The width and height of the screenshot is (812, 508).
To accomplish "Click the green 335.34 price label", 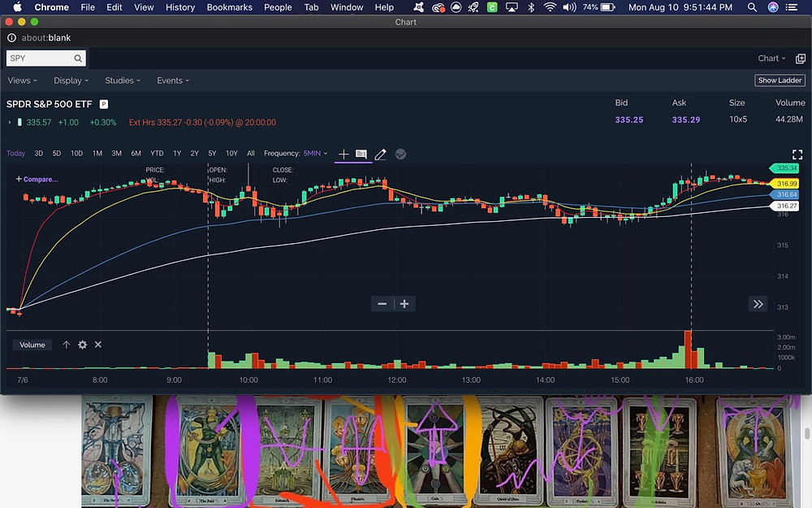I will tap(785, 168).
